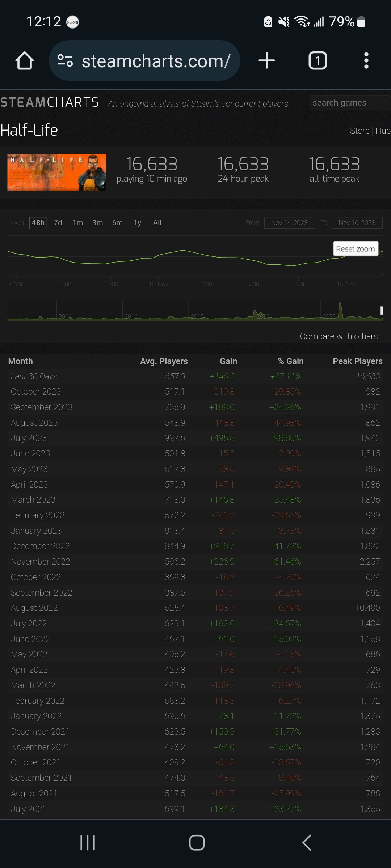Screen dimensions: 391x868
Task: Click the Peak Players column header
Action: [x=358, y=361]
